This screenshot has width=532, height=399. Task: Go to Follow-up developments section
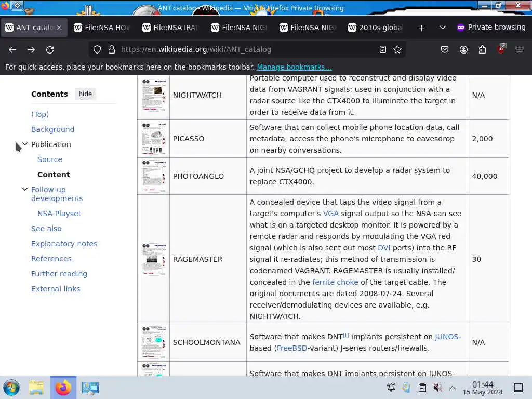pos(57,194)
